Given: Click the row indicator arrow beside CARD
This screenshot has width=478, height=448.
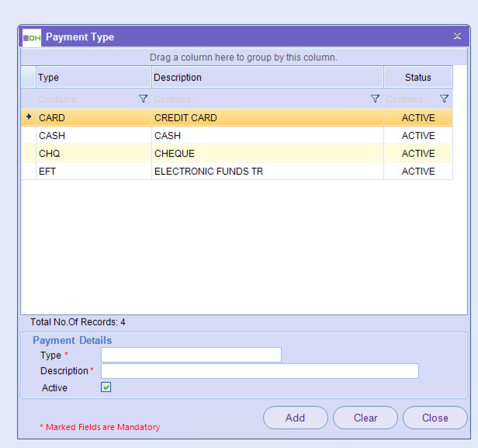Looking at the screenshot, I should (x=29, y=118).
